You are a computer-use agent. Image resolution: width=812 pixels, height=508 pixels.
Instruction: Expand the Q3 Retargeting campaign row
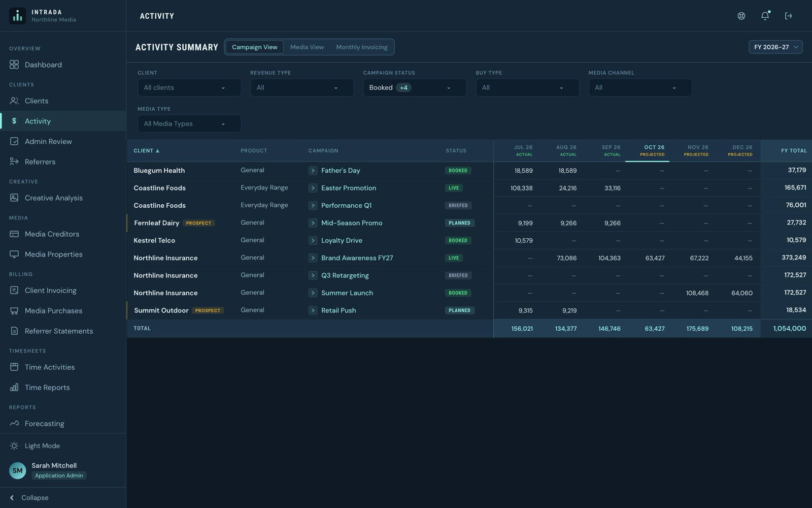313,275
